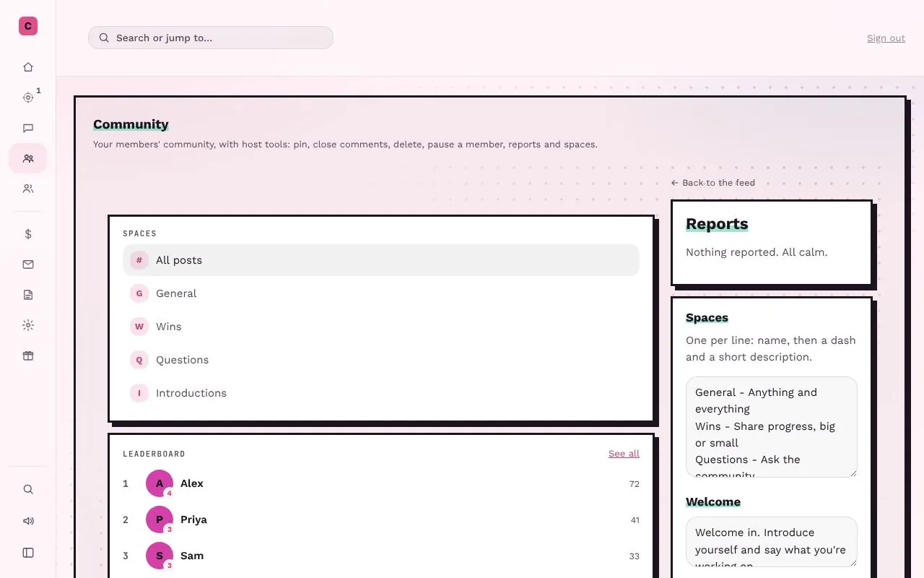Image resolution: width=924 pixels, height=578 pixels.
Task: Select the Wins space
Action: 381,327
